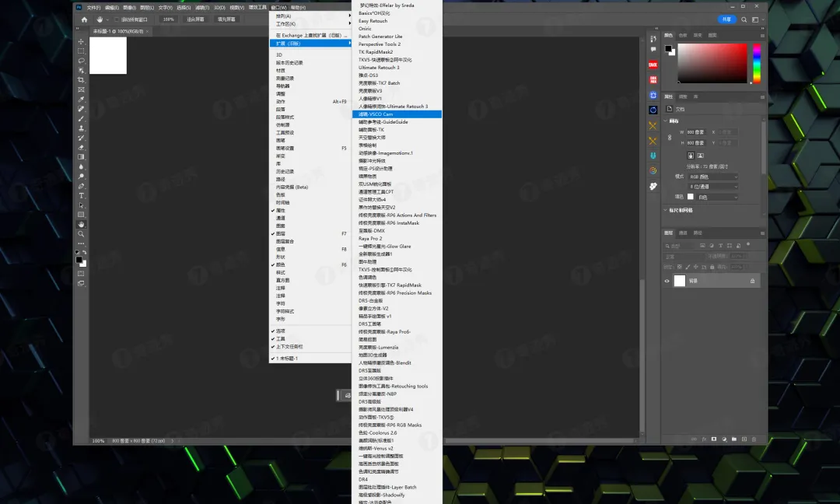840x504 pixels.
Task: Pick the Crop tool
Action: click(81, 80)
